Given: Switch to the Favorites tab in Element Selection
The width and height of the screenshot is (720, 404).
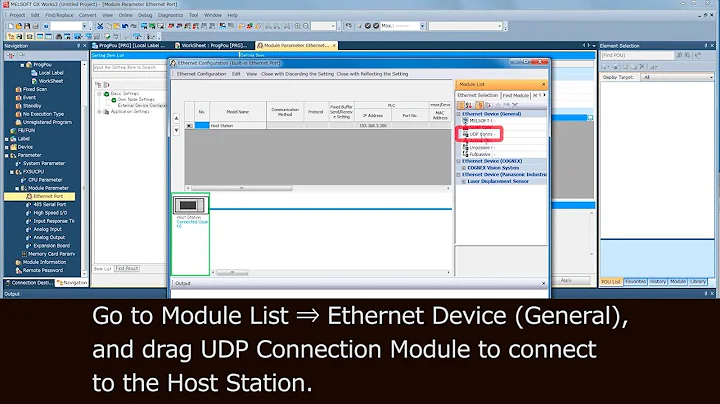Looking at the screenshot, I should (636, 281).
